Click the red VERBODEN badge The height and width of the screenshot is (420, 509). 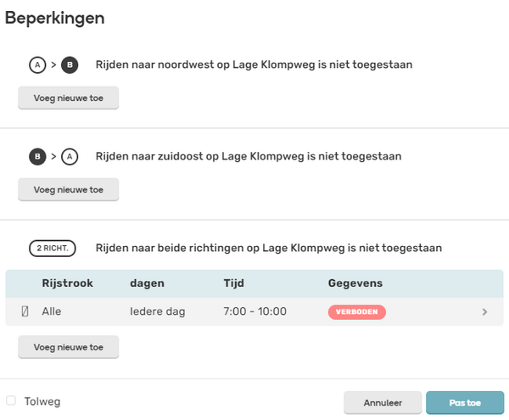tap(357, 312)
